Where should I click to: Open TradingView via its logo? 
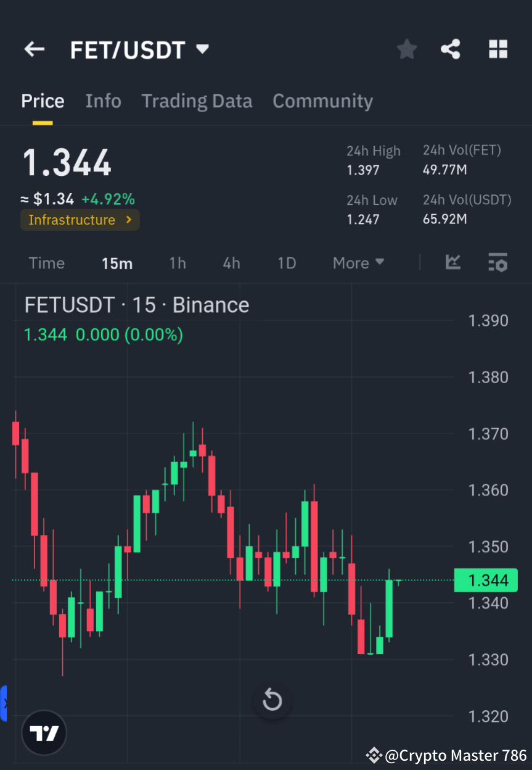(x=43, y=732)
